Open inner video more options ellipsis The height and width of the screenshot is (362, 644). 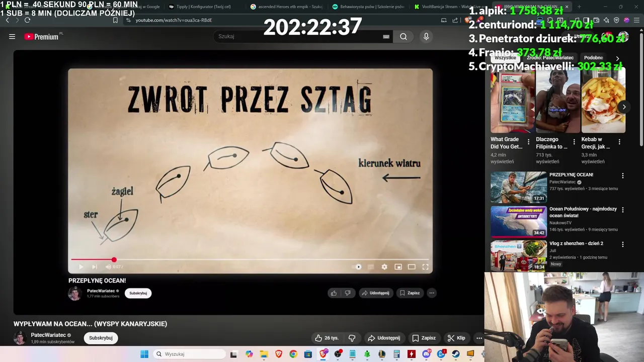pos(432,293)
